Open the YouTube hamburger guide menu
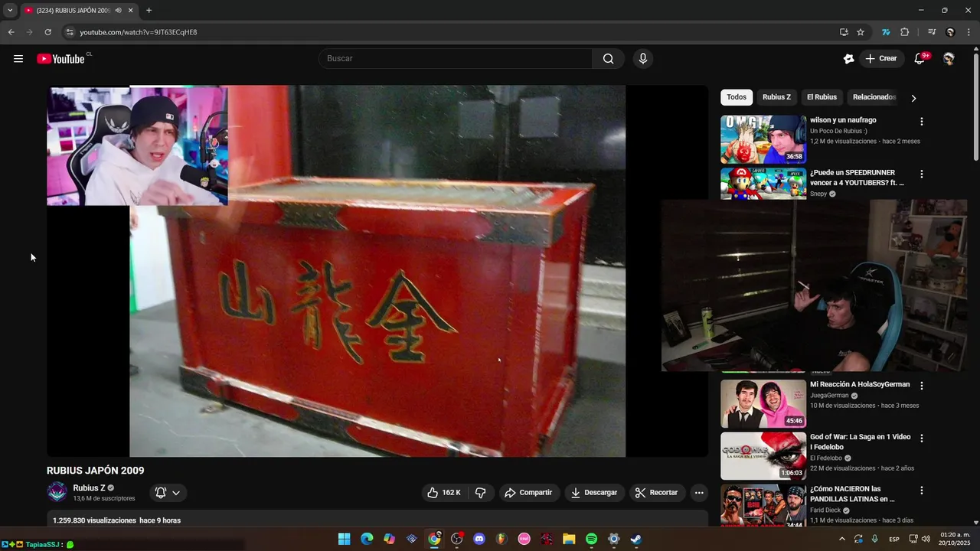 pos(18,59)
